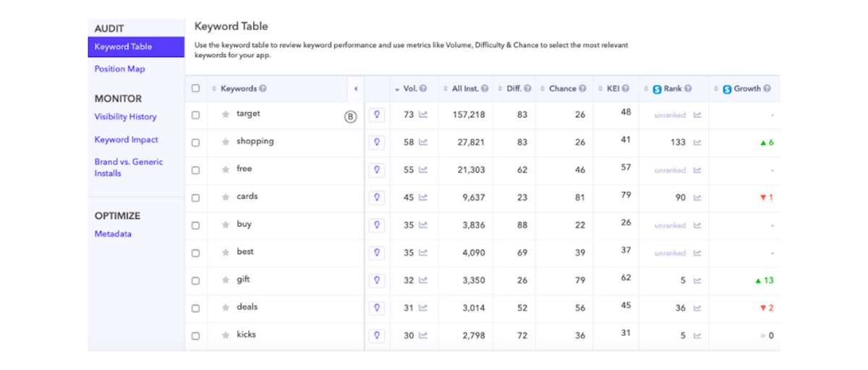Click lightbulb suggestion icon for 'kicks'
Screen dimensions: 868x370
click(376, 335)
